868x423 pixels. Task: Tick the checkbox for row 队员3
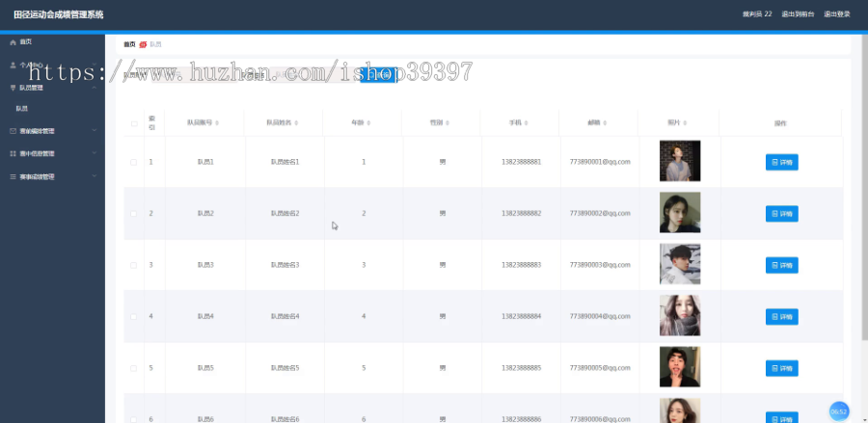coord(133,265)
